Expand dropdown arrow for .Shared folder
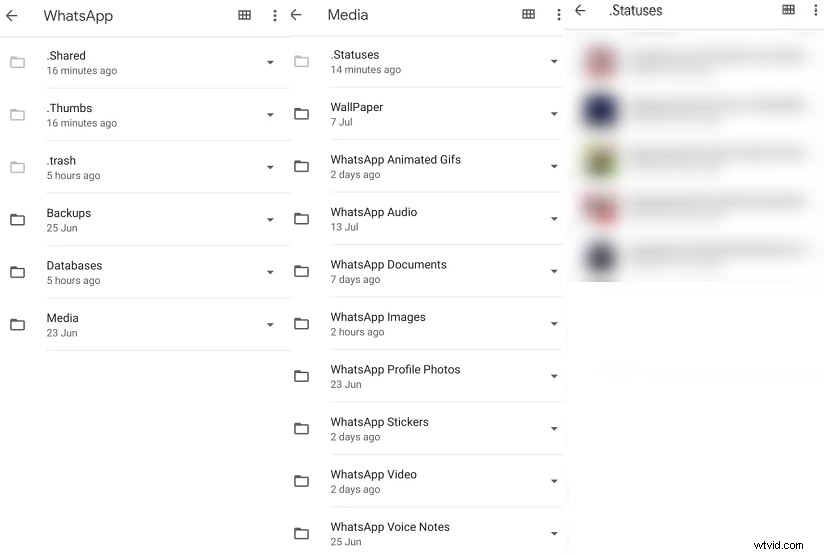Image resolution: width=824 pixels, height=555 pixels. click(270, 63)
